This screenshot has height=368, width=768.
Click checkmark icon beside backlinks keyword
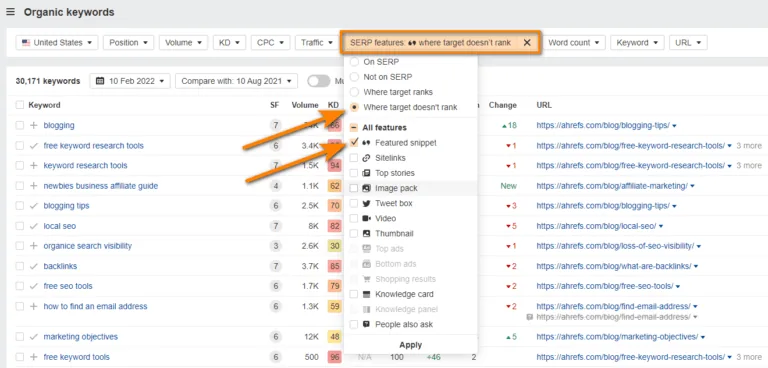[x=33, y=267]
